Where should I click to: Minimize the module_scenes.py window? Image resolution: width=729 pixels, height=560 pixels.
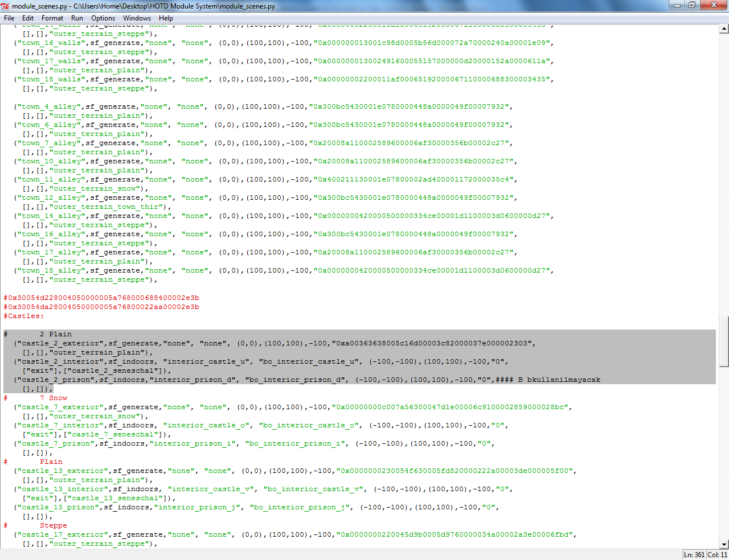[677, 5]
